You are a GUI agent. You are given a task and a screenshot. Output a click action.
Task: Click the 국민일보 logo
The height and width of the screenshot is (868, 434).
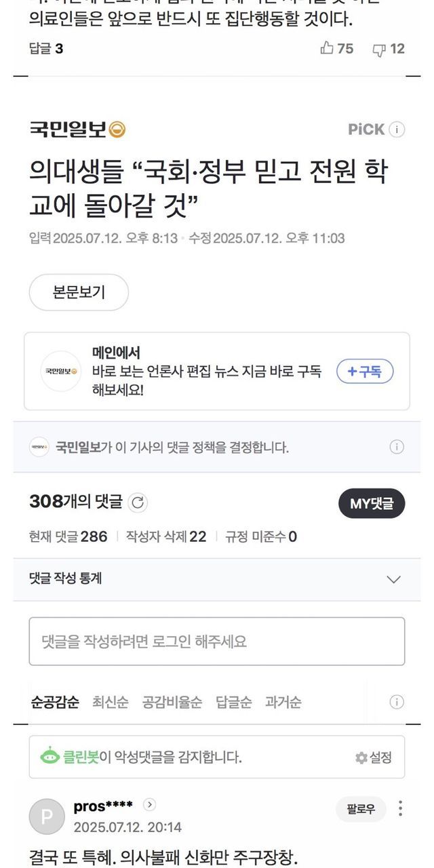point(77,129)
